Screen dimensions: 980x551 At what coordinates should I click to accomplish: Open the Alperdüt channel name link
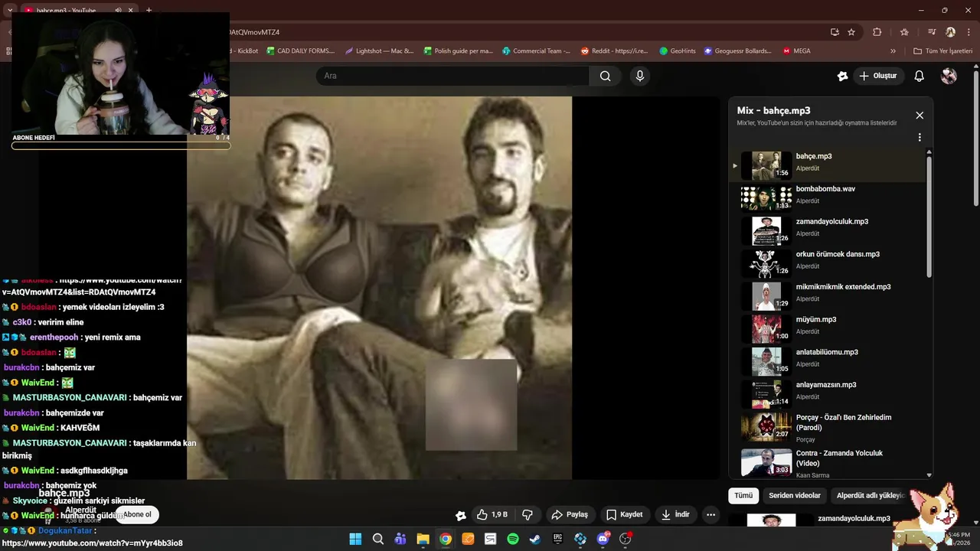80,510
